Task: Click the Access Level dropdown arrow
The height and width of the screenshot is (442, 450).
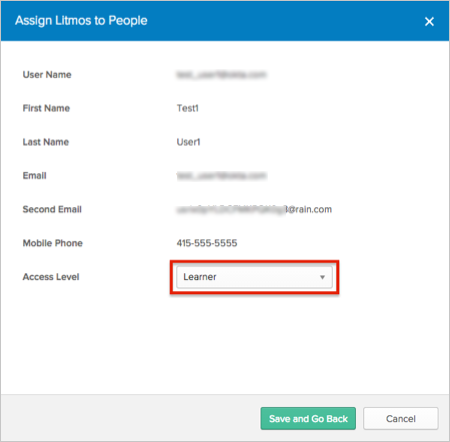Action: (x=322, y=277)
